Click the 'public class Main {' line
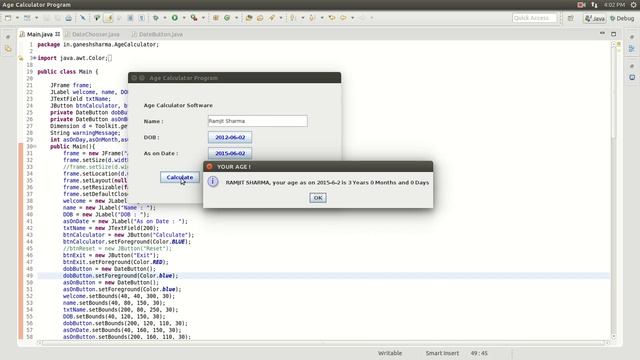640x360 pixels. pyautogui.click(x=68, y=71)
